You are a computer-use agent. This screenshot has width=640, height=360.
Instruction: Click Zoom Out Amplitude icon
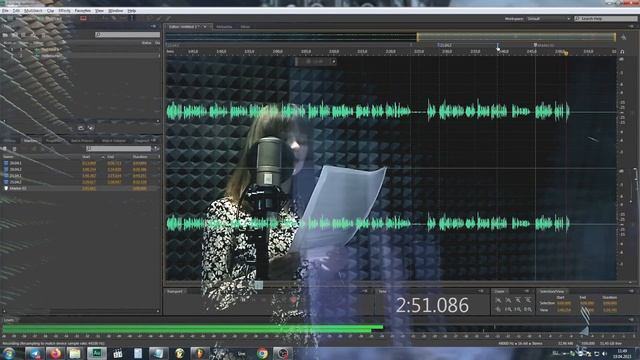508,300
